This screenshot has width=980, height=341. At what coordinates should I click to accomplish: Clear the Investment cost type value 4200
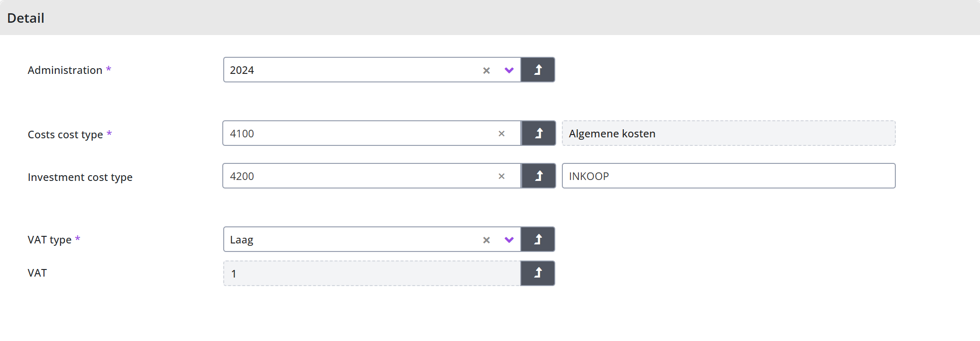[501, 176]
